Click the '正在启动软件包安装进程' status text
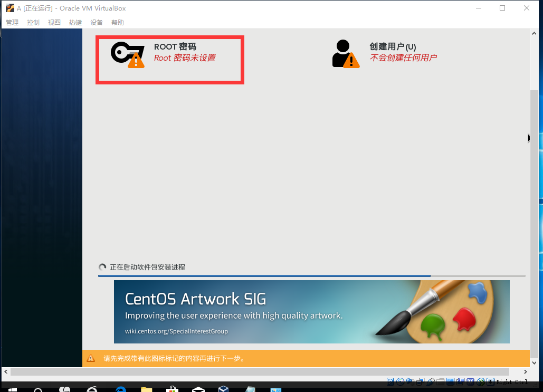The image size is (543, 392). [148, 267]
